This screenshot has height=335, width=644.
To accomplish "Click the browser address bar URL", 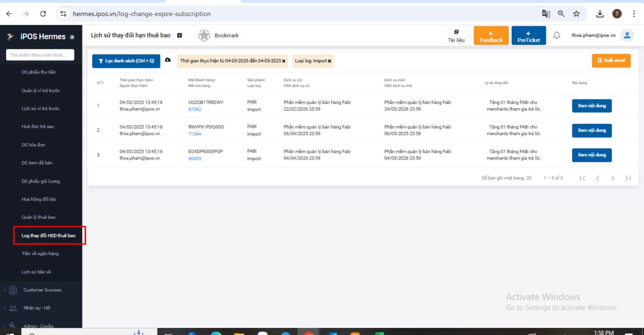I will point(142,14).
